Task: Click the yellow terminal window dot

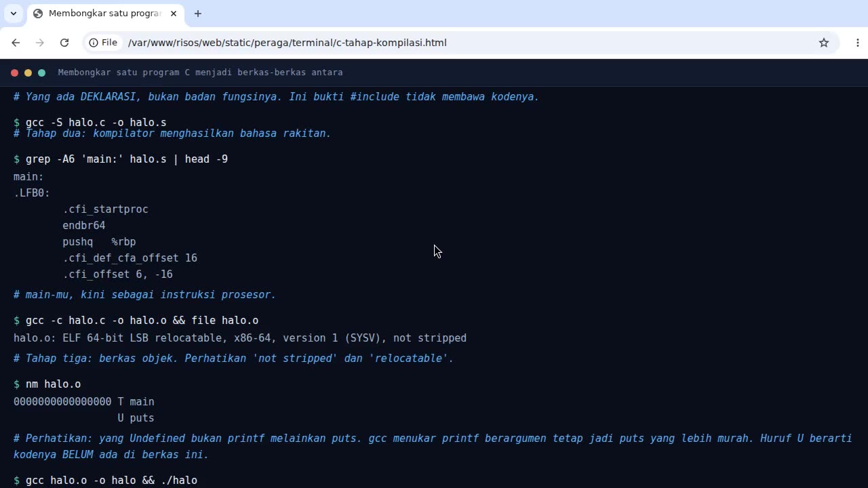Action: pyautogui.click(x=28, y=73)
